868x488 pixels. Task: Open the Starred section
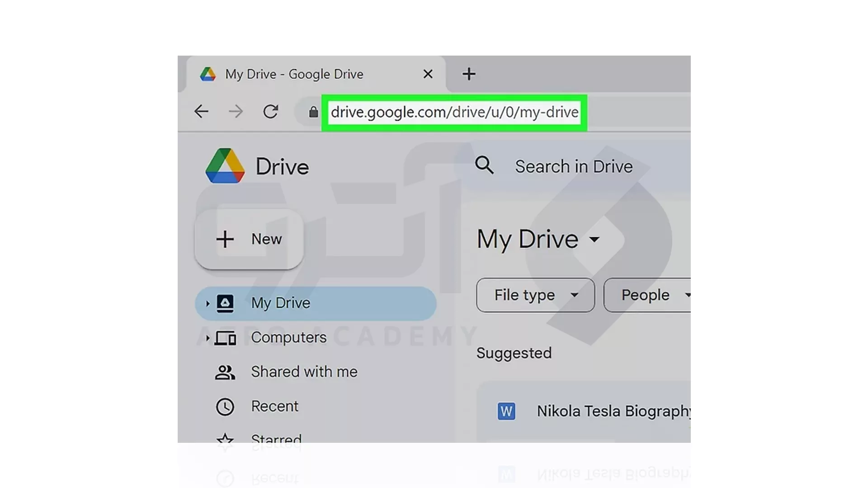pos(276,439)
